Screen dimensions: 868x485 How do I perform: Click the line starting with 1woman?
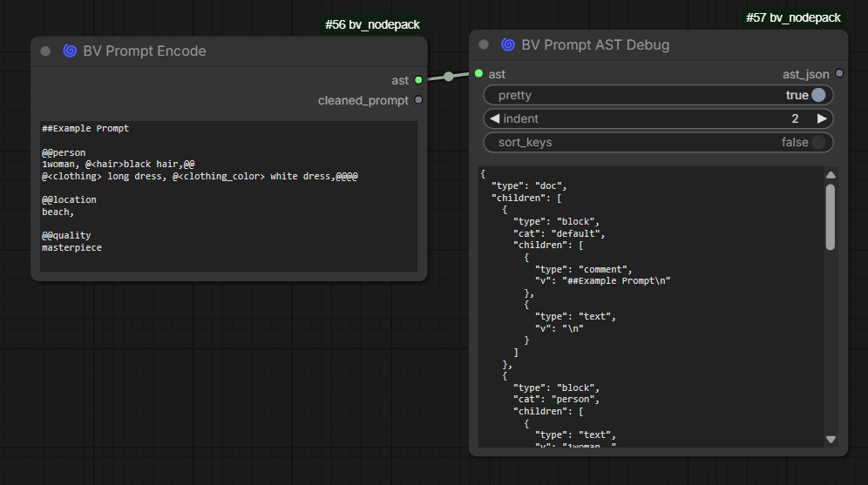tap(118, 165)
